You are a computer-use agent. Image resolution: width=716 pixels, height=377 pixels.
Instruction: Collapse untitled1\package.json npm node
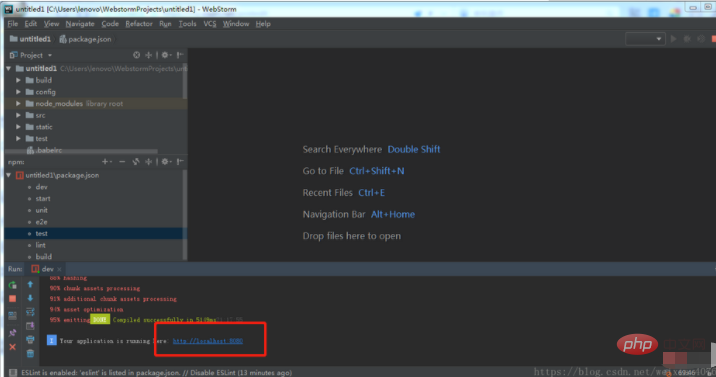tap(8, 175)
